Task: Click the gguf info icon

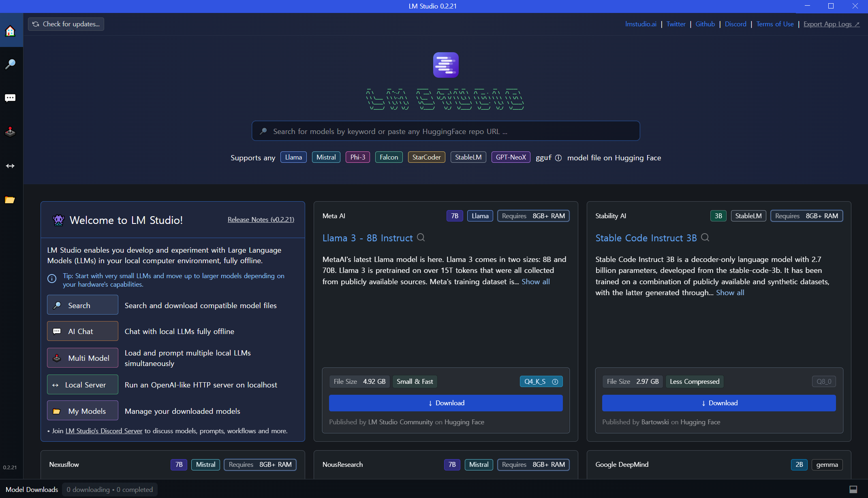Action: pyautogui.click(x=558, y=158)
